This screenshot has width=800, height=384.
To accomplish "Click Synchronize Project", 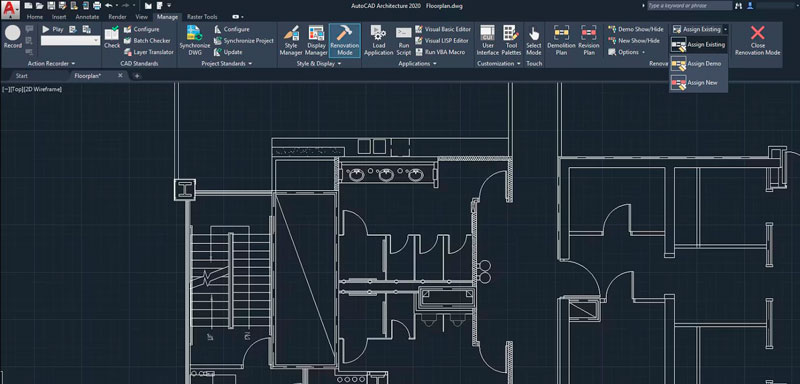I will pyautogui.click(x=244, y=40).
